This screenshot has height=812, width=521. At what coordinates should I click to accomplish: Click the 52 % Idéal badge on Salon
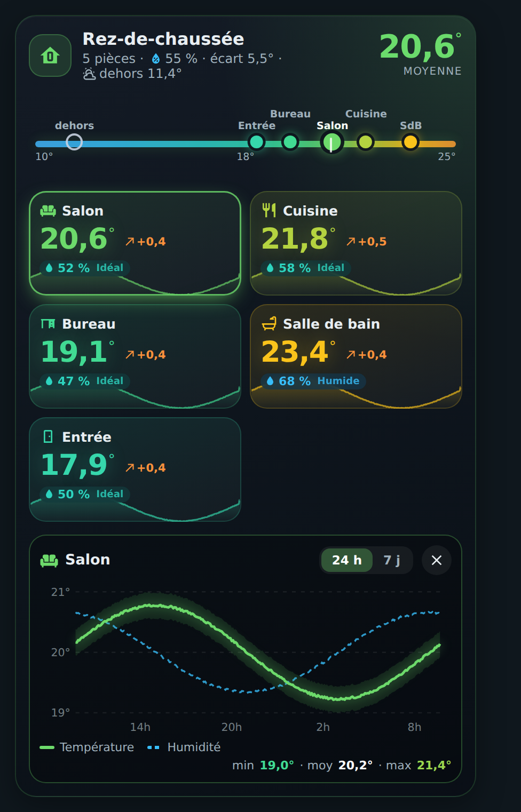[85, 268]
